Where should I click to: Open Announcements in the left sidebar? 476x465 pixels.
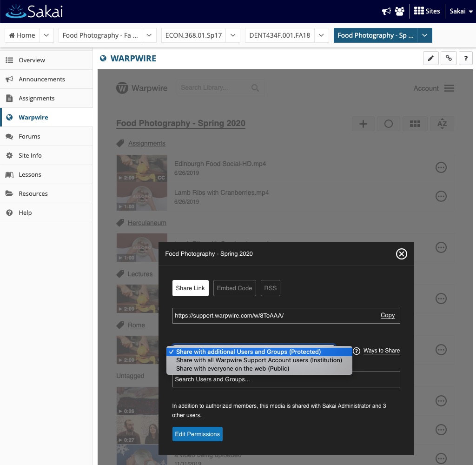pyautogui.click(x=46, y=79)
